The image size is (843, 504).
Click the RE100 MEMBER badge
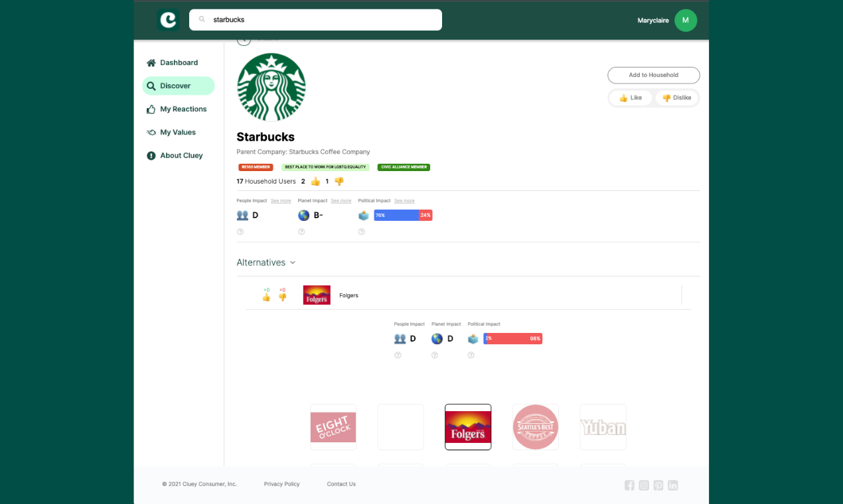[256, 167]
